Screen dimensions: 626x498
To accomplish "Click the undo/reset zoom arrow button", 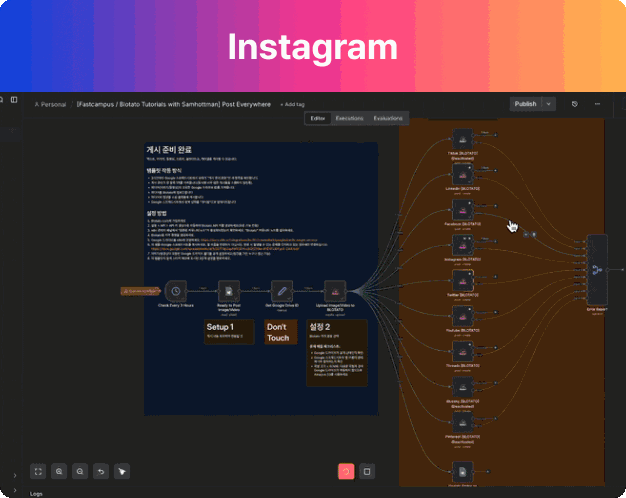I will tap(101, 472).
